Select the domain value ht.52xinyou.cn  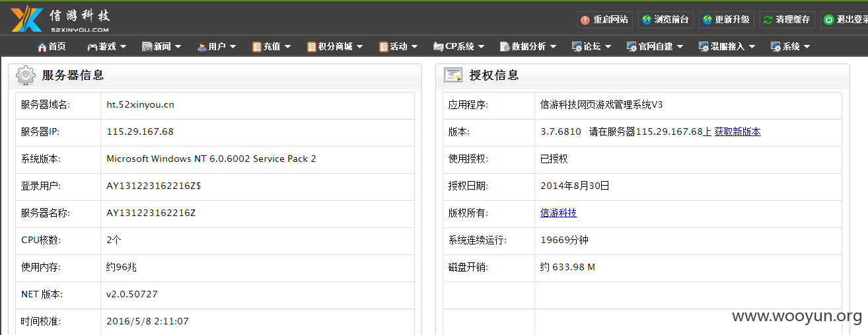pyautogui.click(x=141, y=104)
